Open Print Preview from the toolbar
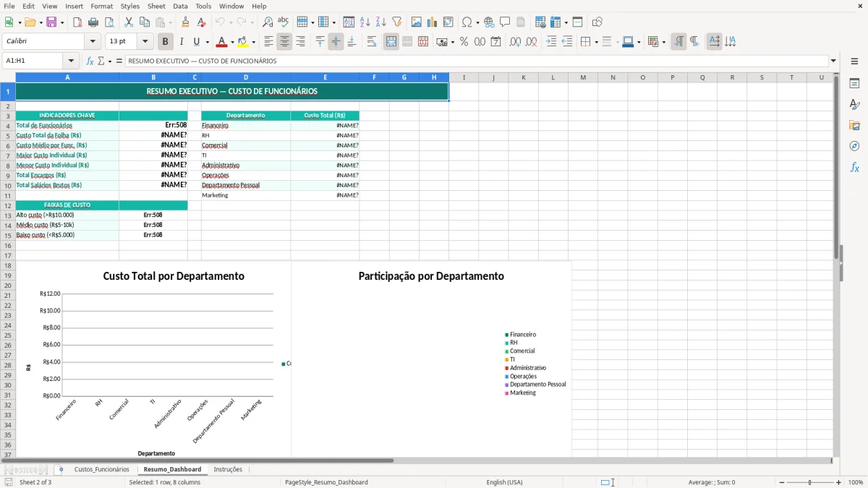 pos(109,22)
